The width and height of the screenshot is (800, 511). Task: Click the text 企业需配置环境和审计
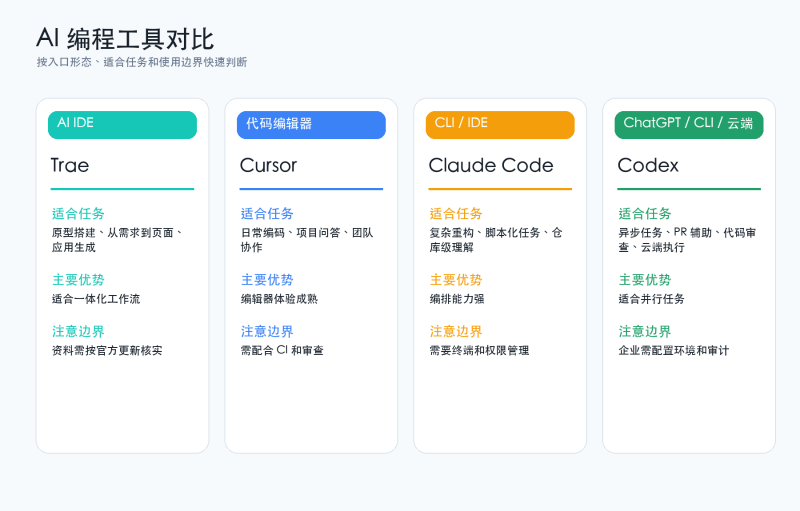pyautogui.click(x=673, y=350)
